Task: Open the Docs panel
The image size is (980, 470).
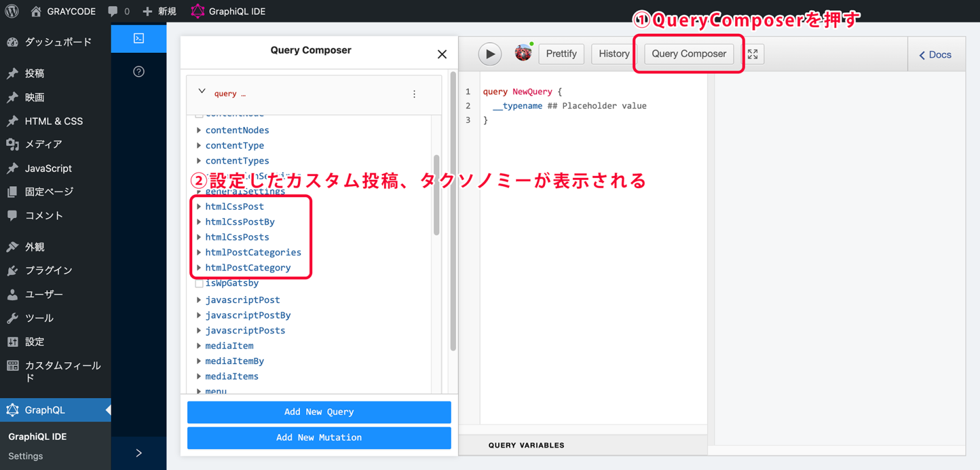Action: (935, 55)
